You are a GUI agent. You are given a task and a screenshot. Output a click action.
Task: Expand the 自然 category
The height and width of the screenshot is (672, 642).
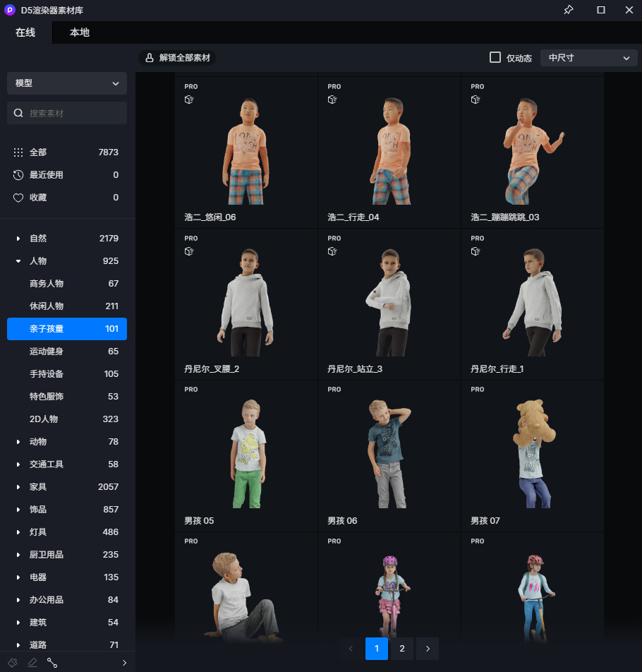click(18, 239)
